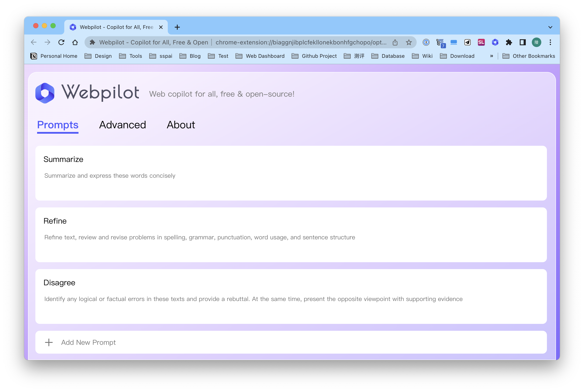Screen dimensions: 584x392
Task: Open the Chrome three-dot menu
Action: tap(550, 42)
